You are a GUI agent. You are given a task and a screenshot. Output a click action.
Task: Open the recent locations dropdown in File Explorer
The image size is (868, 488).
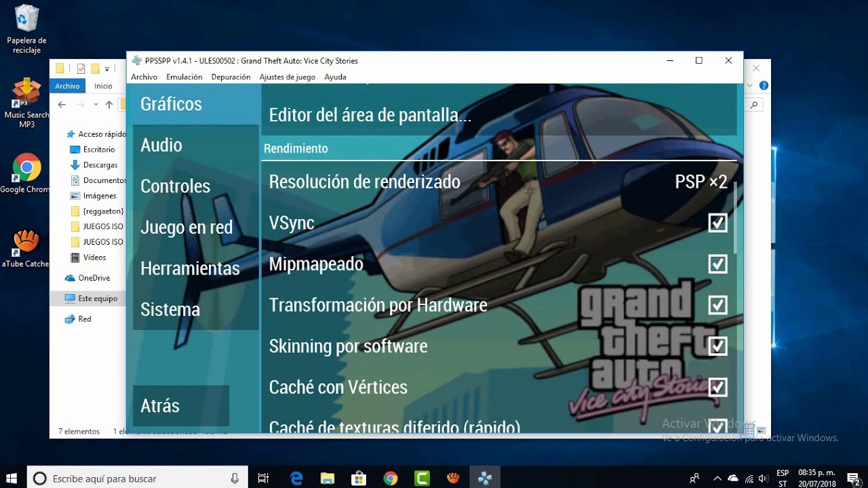pyautogui.click(x=96, y=104)
